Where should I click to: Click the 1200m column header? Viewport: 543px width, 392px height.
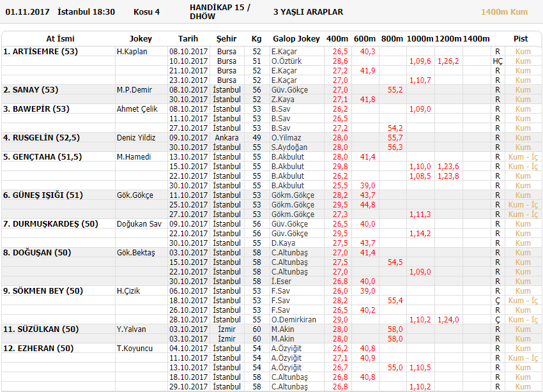coord(448,39)
